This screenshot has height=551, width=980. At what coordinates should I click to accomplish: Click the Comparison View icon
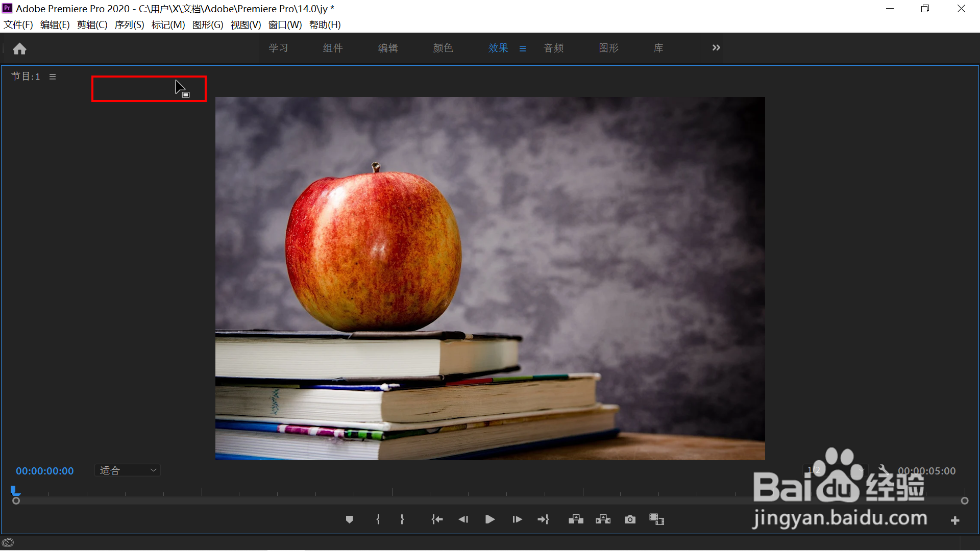tap(656, 519)
